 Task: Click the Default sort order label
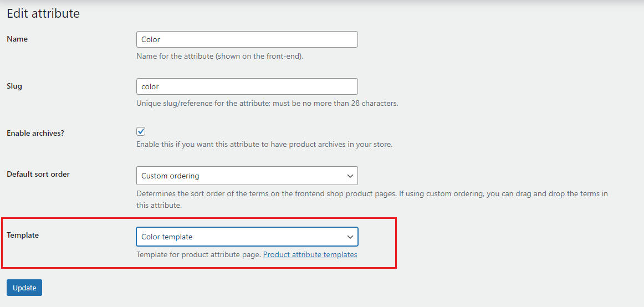(x=38, y=174)
